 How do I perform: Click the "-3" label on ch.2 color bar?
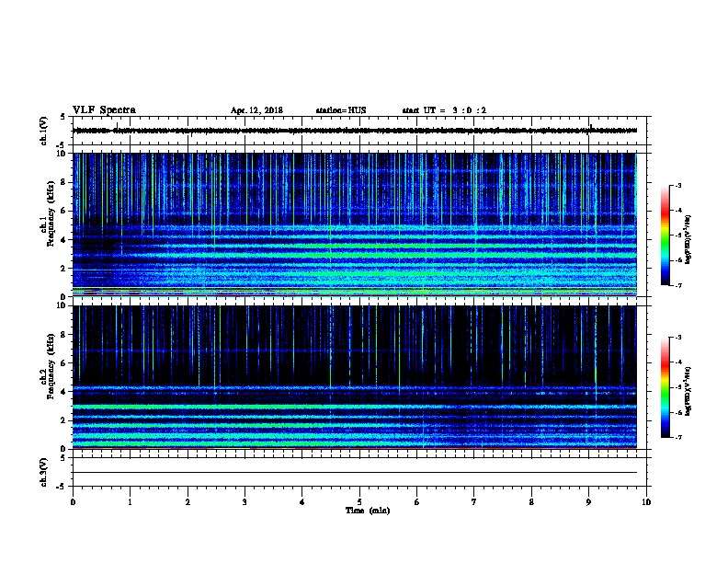(x=677, y=338)
